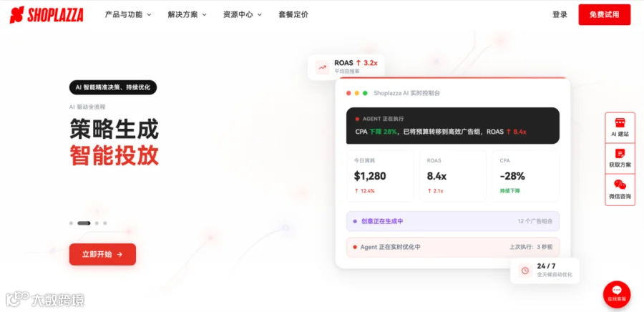
Task: Select the third carousel dot
Action: [x=97, y=223]
